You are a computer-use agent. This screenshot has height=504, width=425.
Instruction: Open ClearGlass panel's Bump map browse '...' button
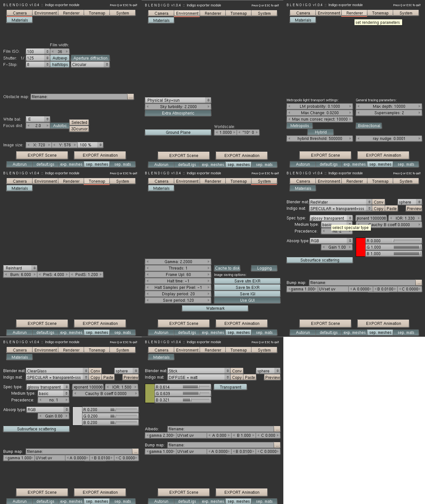pos(135,452)
